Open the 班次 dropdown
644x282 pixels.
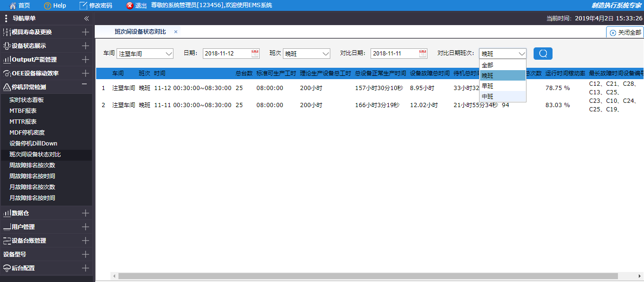[x=307, y=54]
